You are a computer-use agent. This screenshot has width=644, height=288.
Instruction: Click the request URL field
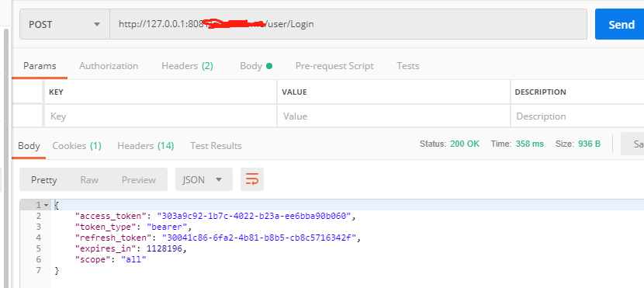[348, 24]
